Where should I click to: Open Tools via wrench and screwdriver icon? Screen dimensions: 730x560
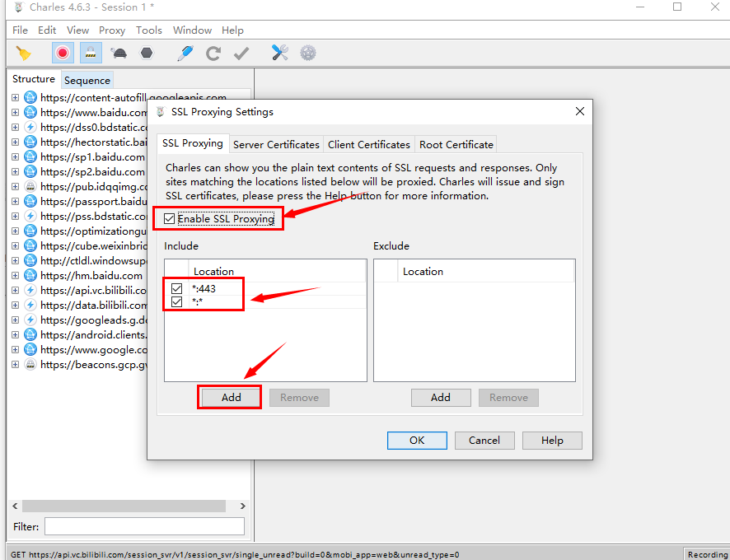[280, 53]
